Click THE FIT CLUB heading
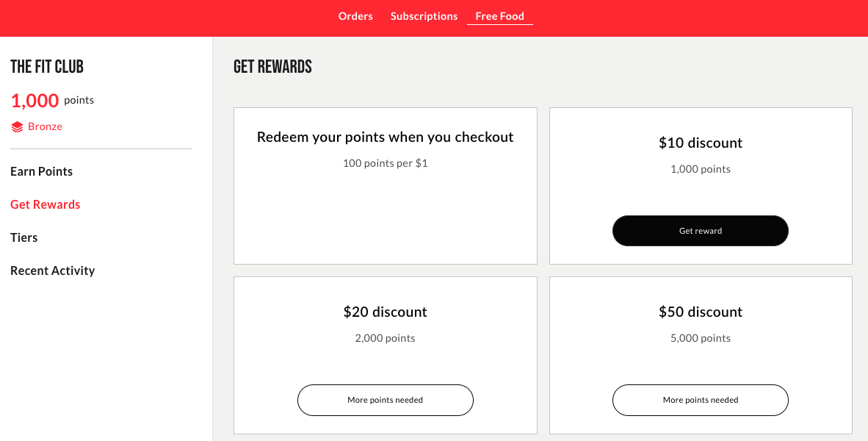The image size is (868, 441). click(47, 66)
